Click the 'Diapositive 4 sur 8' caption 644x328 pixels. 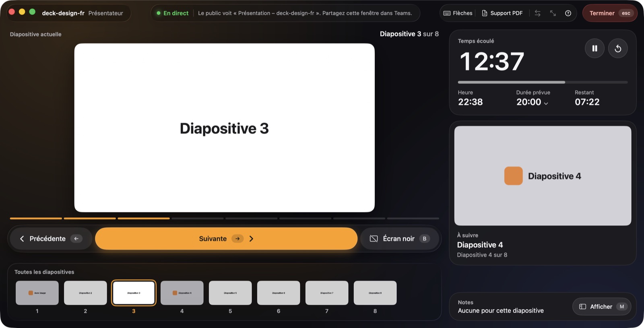pos(482,255)
